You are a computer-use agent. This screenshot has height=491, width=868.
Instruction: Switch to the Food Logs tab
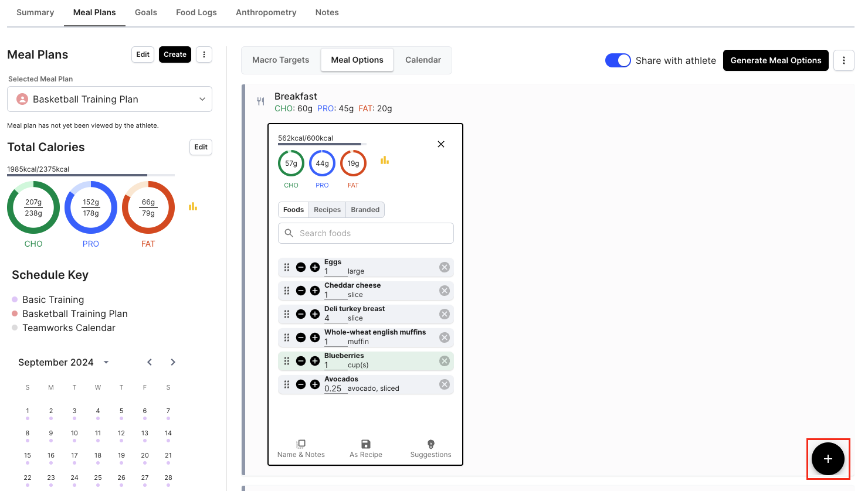196,12
